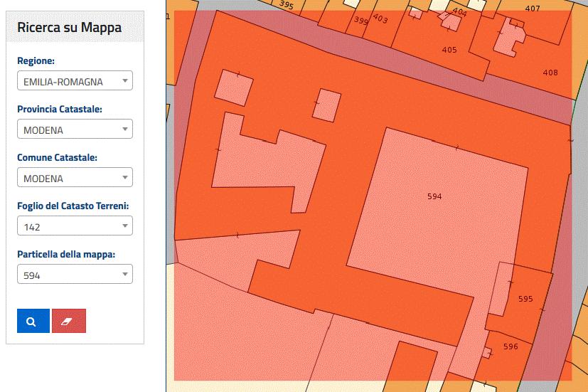The height and width of the screenshot is (392, 588).
Task: Select parcel 407 at the map's top
Action: click(x=532, y=9)
